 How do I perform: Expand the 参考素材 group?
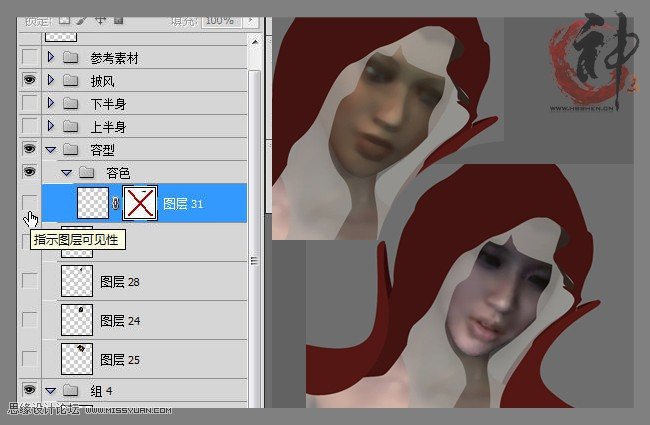[51, 56]
